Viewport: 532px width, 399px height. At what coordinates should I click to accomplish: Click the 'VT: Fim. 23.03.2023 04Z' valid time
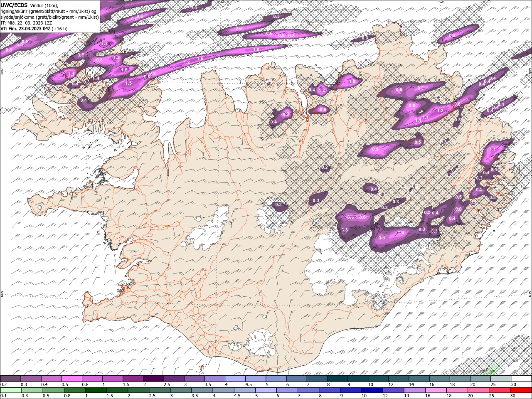[26, 29]
